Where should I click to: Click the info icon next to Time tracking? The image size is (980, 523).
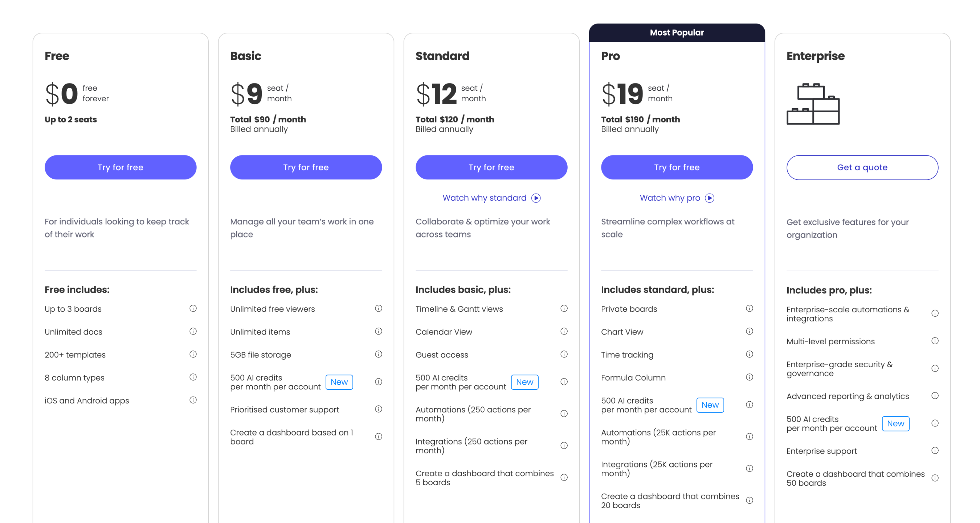tap(750, 354)
